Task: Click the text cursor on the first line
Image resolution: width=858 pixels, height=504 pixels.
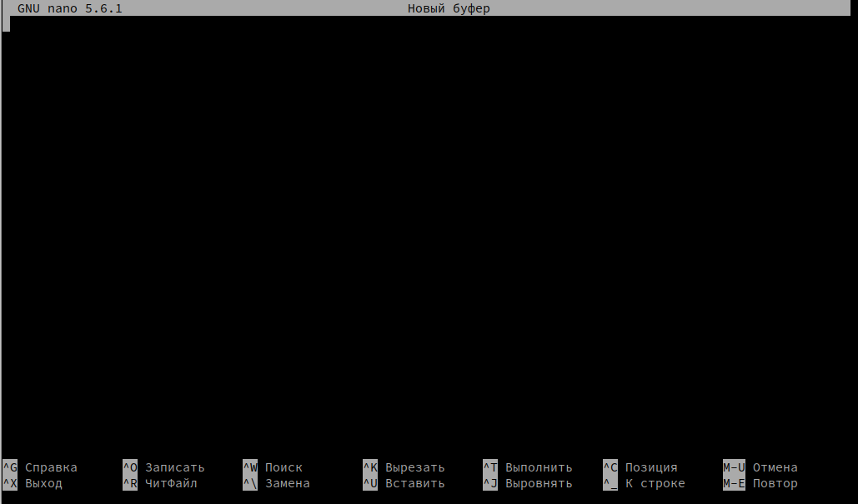Action: point(6,24)
